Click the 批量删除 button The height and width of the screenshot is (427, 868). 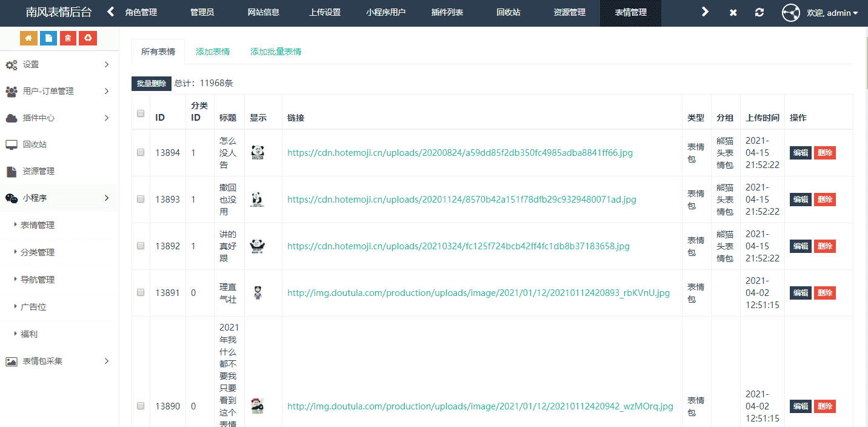click(151, 83)
